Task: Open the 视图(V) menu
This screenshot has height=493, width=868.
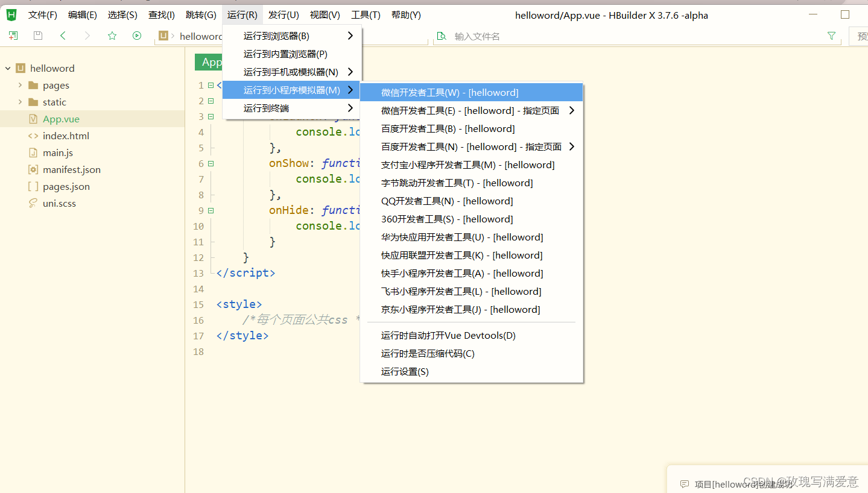Action: pyautogui.click(x=325, y=15)
